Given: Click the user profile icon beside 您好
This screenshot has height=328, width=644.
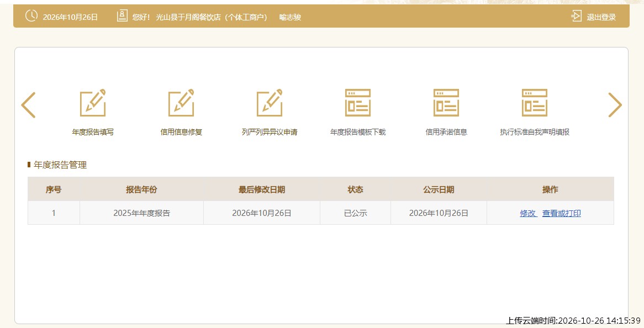Looking at the screenshot, I should pyautogui.click(x=122, y=16).
